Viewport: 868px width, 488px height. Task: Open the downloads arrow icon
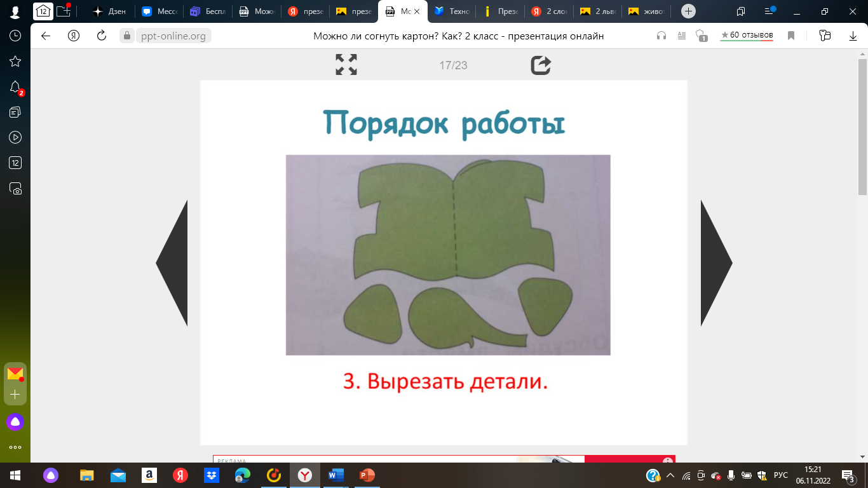(x=853, y=36)
